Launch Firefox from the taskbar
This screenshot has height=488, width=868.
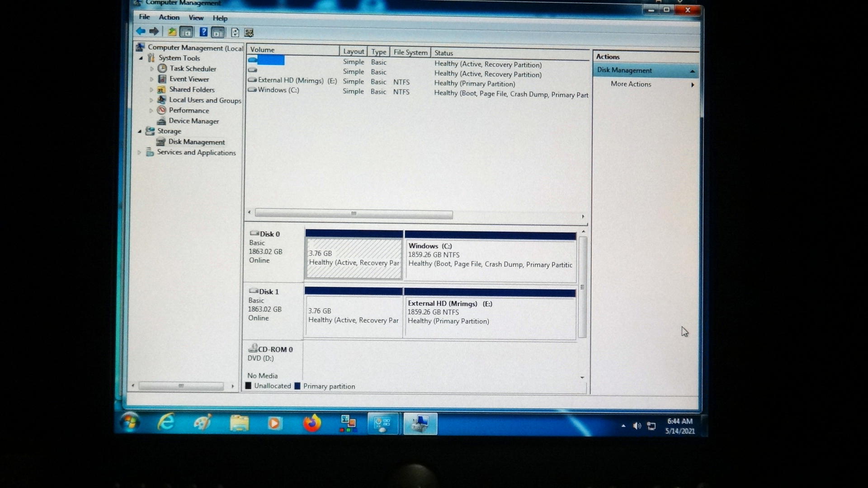click(x=311, y=424)
